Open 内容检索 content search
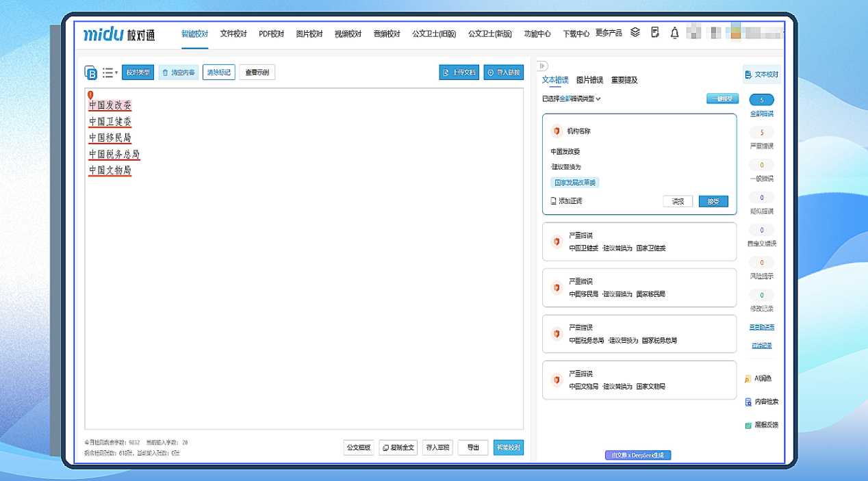 (761, 402)
